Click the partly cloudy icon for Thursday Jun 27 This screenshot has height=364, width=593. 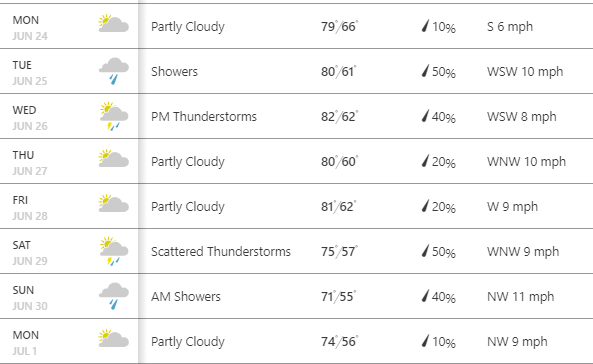point(113,158)
